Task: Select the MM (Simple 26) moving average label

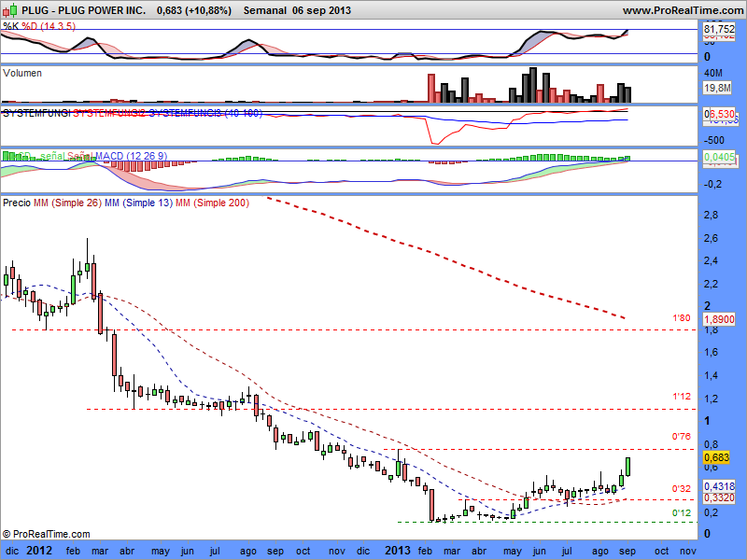Action: (x=67, y=203)
